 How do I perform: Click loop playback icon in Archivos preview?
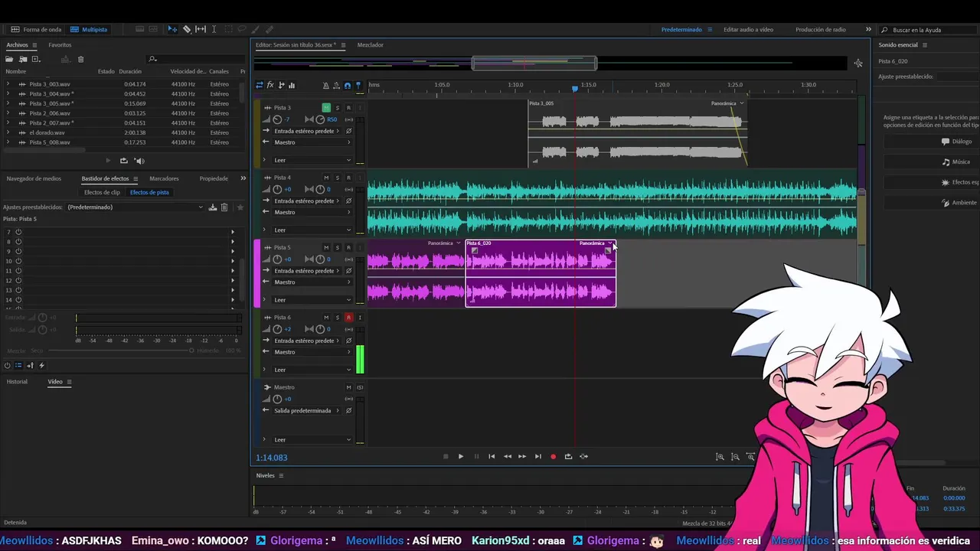click(123, 161)
